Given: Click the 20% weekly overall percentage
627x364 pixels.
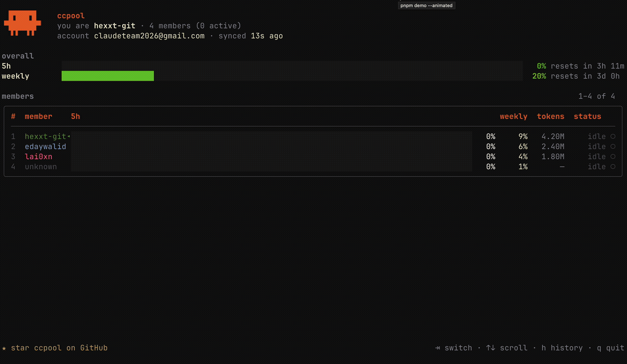Looking at the screenshot, I should [x=539, y=76].
